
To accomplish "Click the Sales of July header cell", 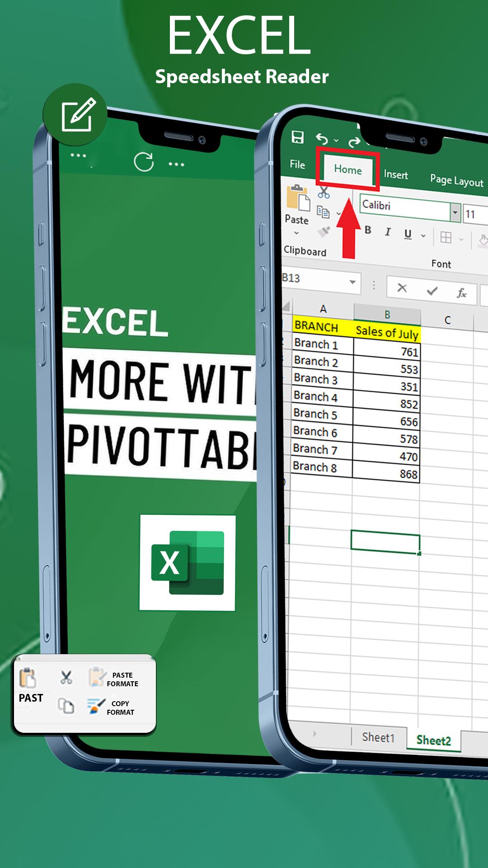I will [387, 332].
